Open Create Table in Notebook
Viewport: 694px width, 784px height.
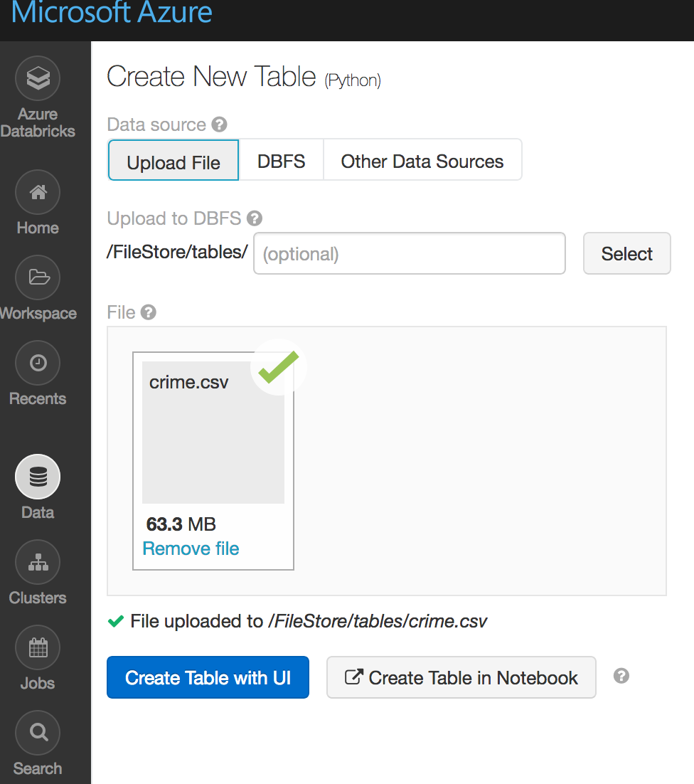[x=461, y=677]
